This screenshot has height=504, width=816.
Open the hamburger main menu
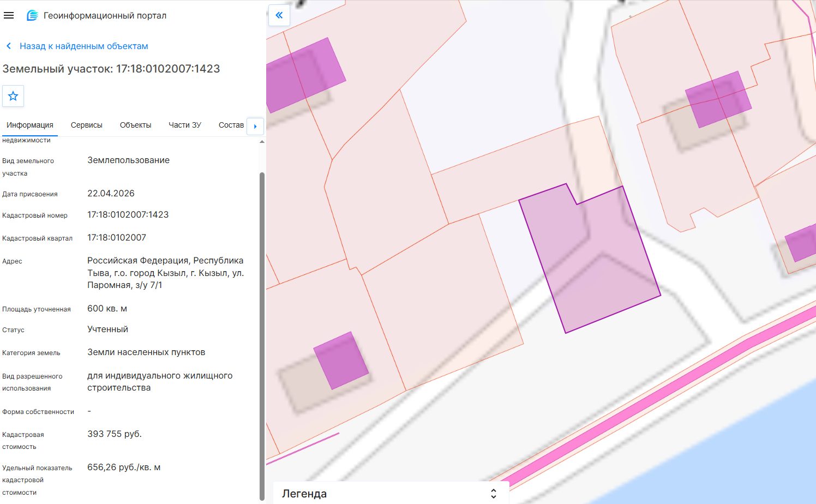click(9, 16)
